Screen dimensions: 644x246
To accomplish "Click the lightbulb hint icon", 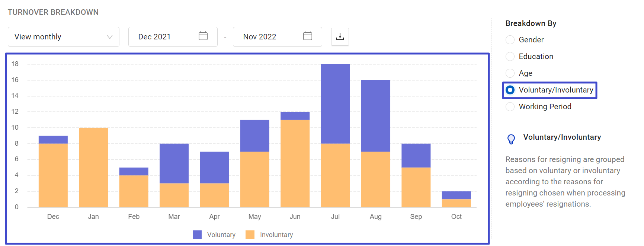I will coord(511,139).
